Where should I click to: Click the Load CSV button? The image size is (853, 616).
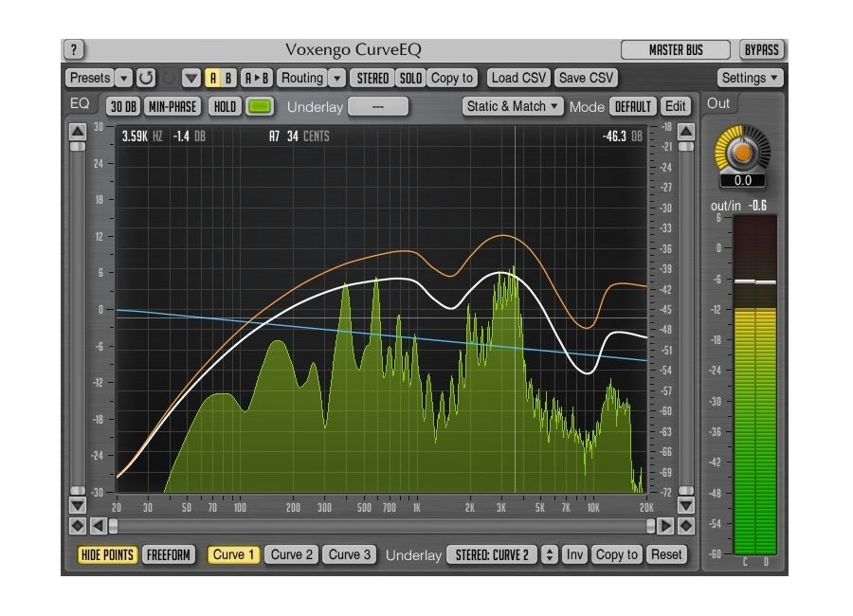coord(518,78)
